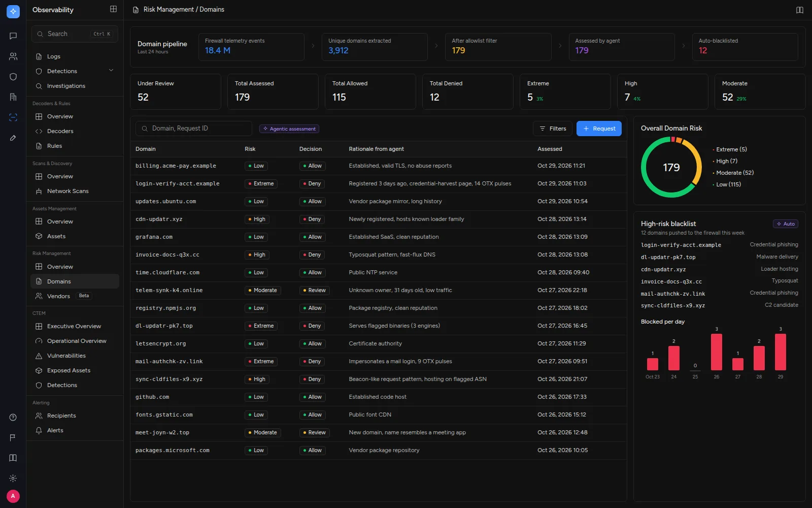Click the Oct 26 bar in Blocked per day
Screen dimensions: 812x508
tap(717, 352)
